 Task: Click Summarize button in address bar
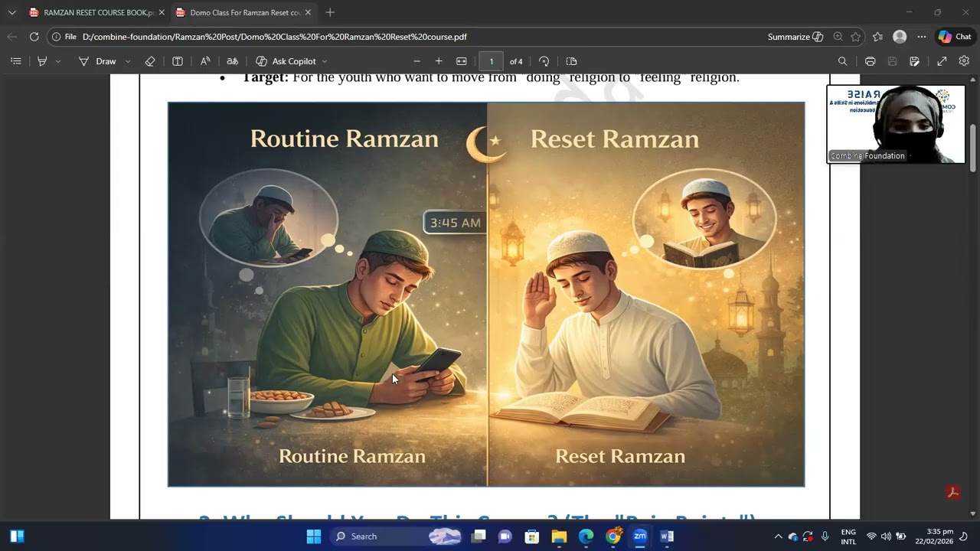coord(795,37)
